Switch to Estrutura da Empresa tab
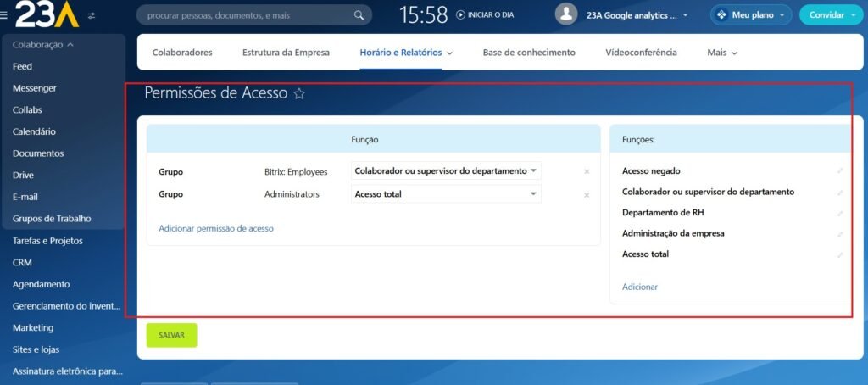The height and width of the screenshot is (385, 868). 286,53
